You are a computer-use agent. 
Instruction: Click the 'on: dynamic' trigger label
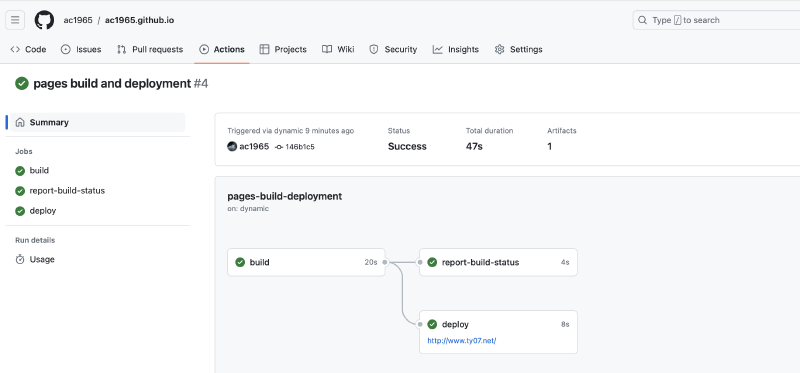tap(248, 209)
